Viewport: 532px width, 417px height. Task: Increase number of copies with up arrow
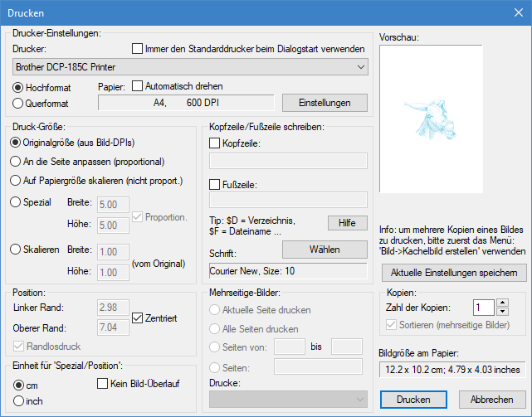coord(502,303)
